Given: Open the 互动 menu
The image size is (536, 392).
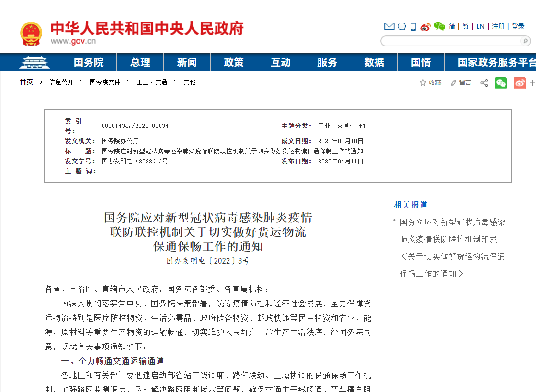Looking at the screenshot, I should pyautogui.click(x=281, y=62).
